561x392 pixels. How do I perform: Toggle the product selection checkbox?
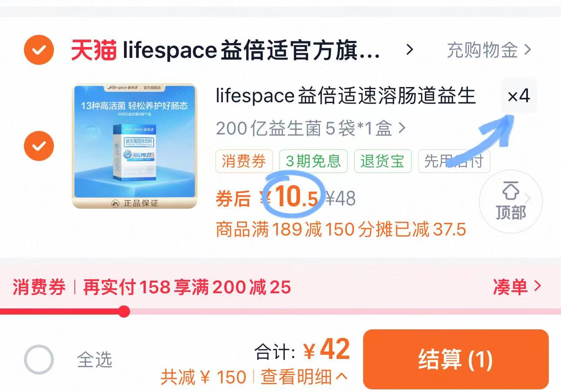point(39,146)
